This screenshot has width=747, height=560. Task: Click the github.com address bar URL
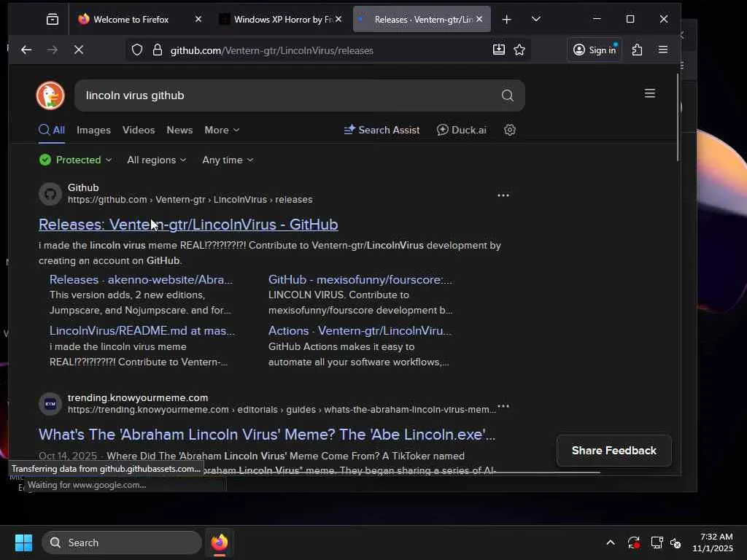click(271, 50)
